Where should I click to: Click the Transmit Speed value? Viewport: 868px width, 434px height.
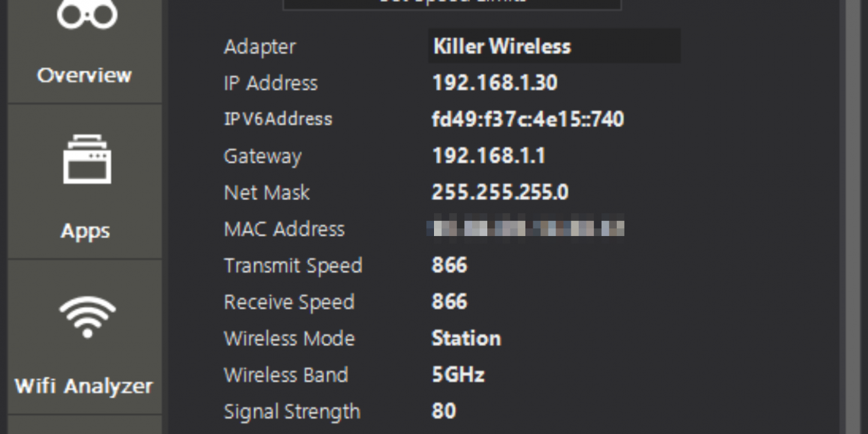coord(449,265)
